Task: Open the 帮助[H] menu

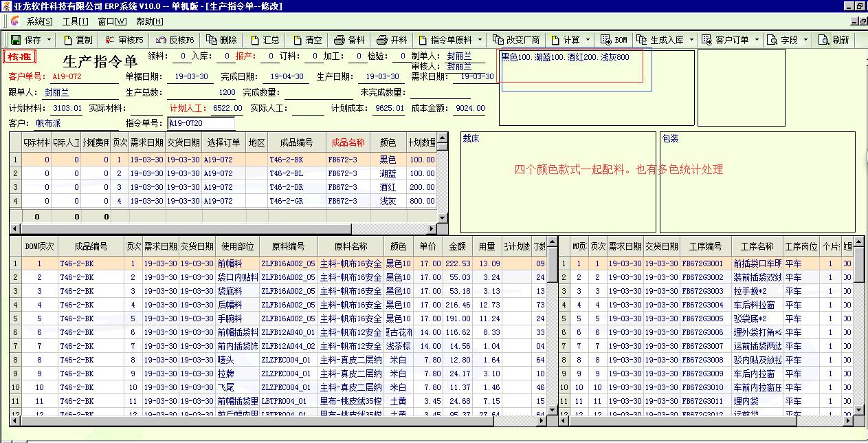Action: 149,21
